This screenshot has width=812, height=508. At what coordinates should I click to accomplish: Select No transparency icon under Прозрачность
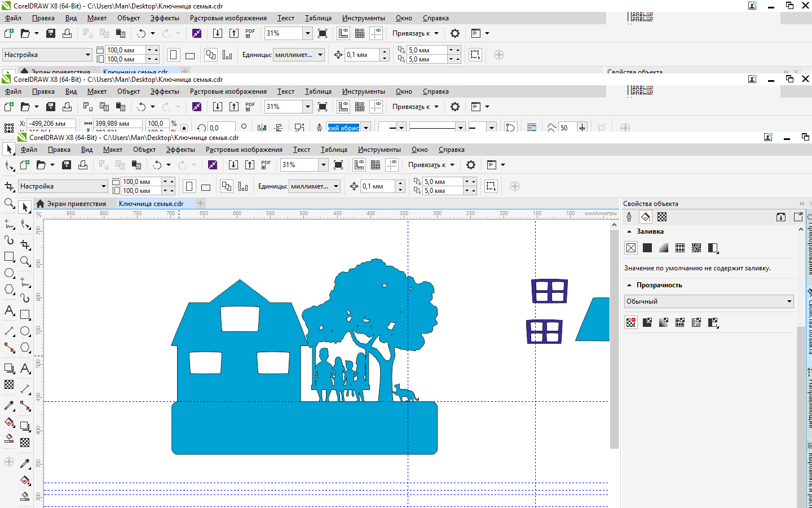click(631, 322)
